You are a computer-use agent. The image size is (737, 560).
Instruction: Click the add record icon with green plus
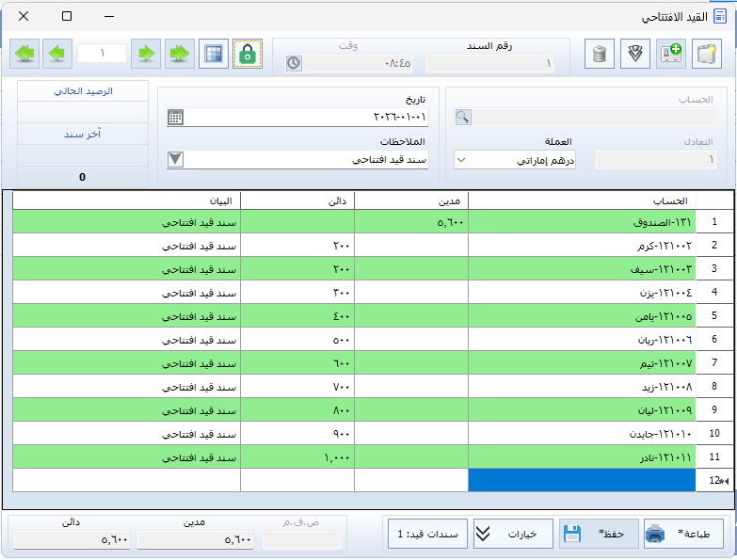pos(672,55)
